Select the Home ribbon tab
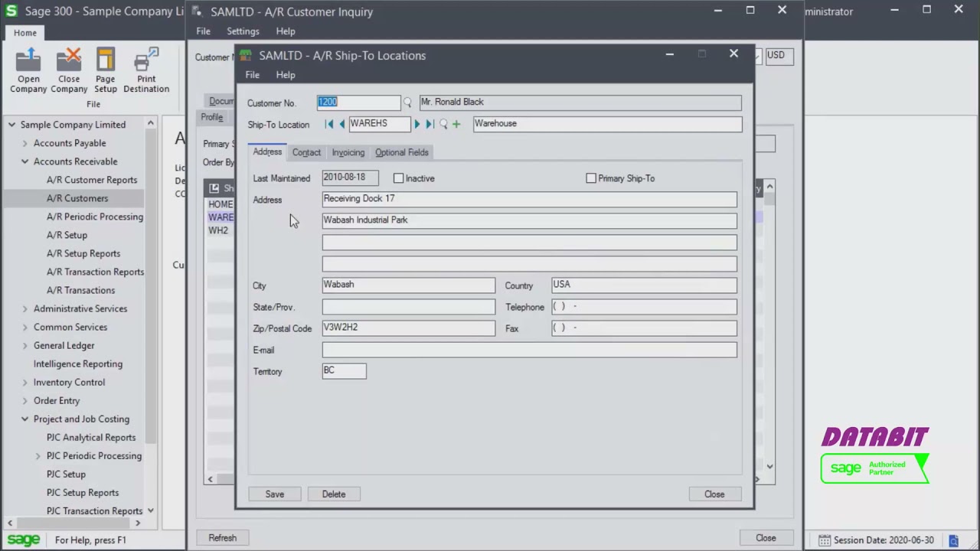Image resolution: width=980 pixels, height=551 pixels. [x=24, y=33]
